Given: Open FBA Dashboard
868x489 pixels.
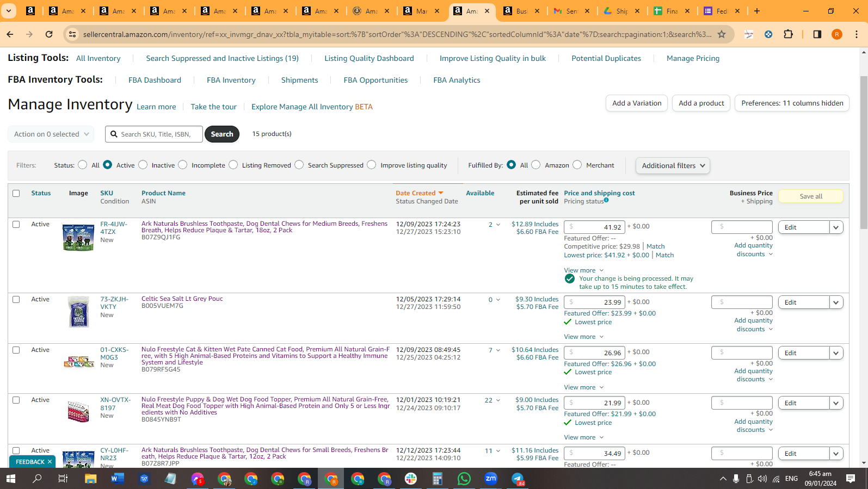Looking at the screenshot, I should click(x=155, y=80).
